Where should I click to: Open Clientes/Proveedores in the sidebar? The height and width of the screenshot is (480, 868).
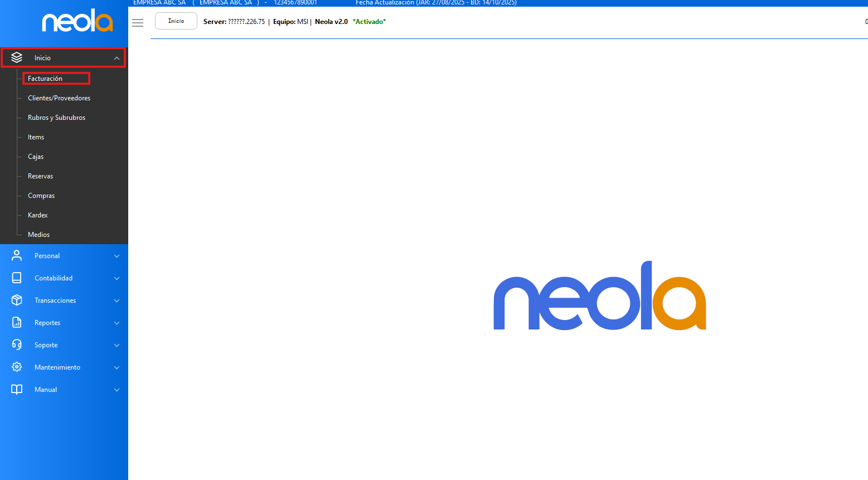click(x=59, y=98)
